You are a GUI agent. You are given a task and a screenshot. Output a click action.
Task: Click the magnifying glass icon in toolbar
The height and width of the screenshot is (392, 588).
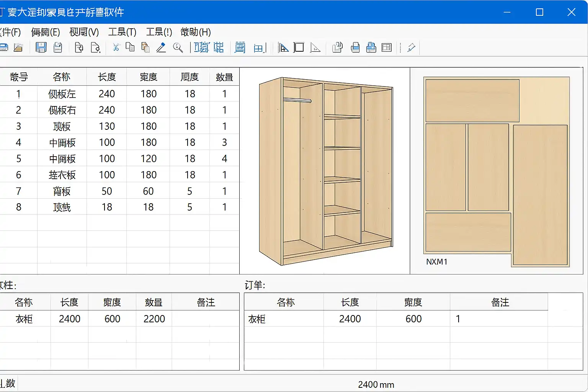point(178,47)
